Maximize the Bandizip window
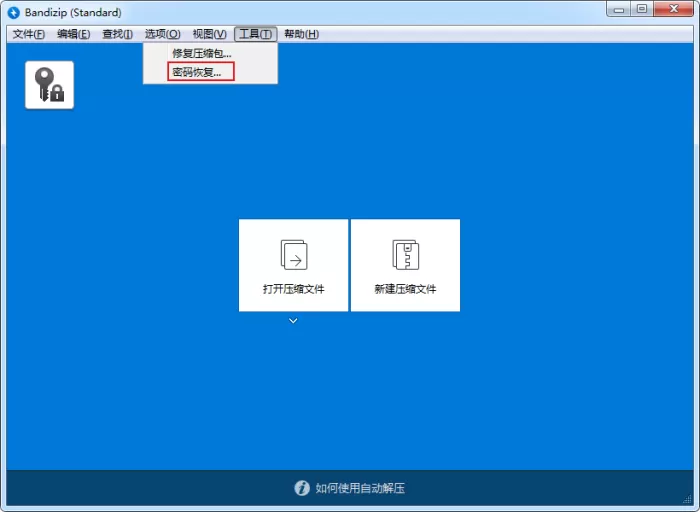The width and height of the screenshot is (700, 512). (x=642, y=9)
